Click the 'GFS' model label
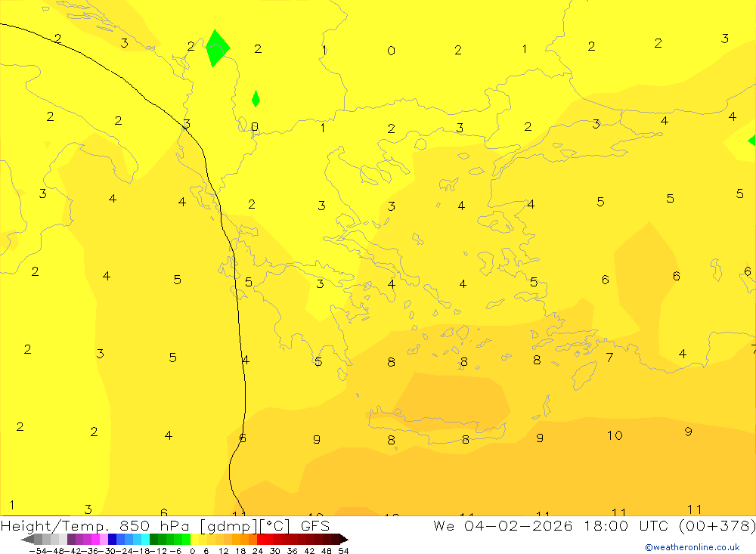756x554 pixels. click(x=315, y=525)
